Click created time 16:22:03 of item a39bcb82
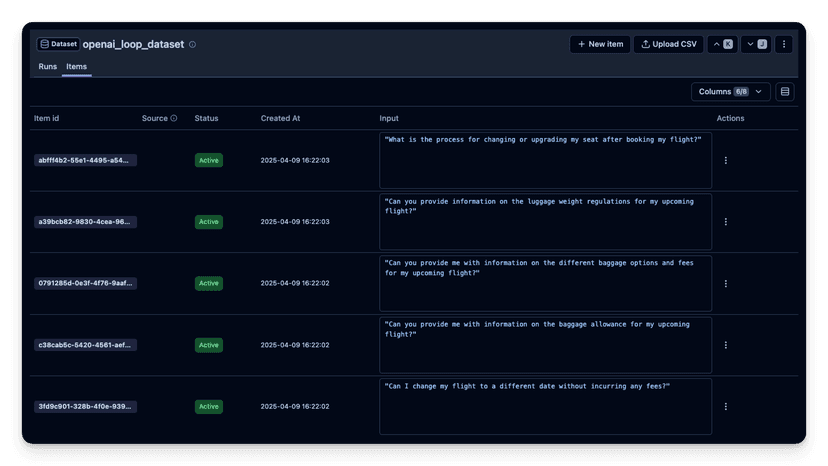The image size is (828, 466). [295, 222]
